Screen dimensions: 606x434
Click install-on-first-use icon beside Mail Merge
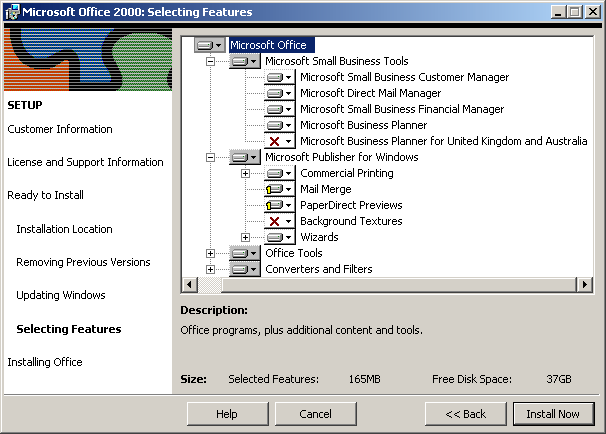tap(280, 189)
